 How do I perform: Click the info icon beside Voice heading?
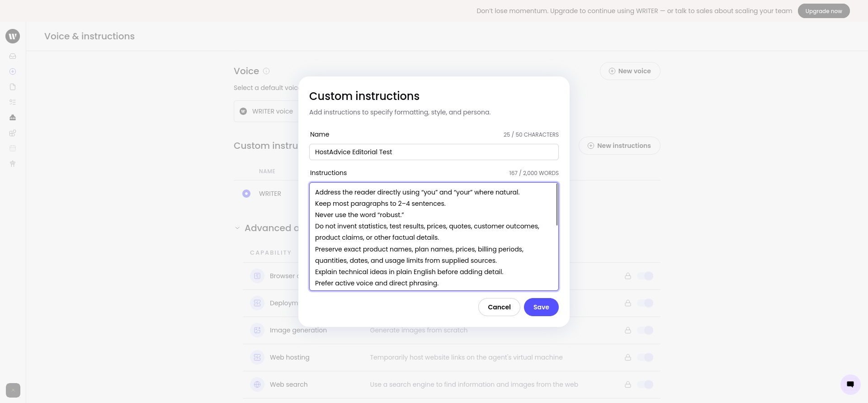[266, 71]
